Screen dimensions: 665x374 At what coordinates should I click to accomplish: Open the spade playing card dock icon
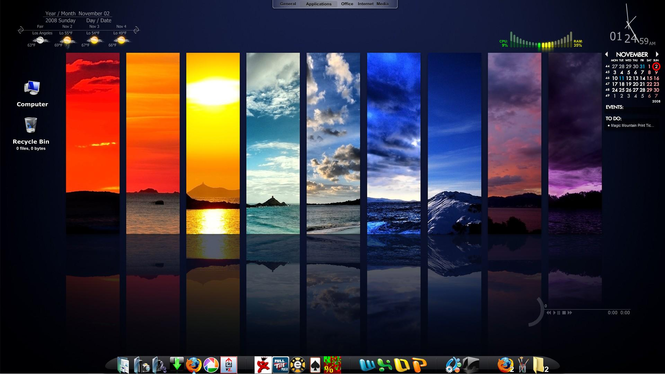(315, 365)
